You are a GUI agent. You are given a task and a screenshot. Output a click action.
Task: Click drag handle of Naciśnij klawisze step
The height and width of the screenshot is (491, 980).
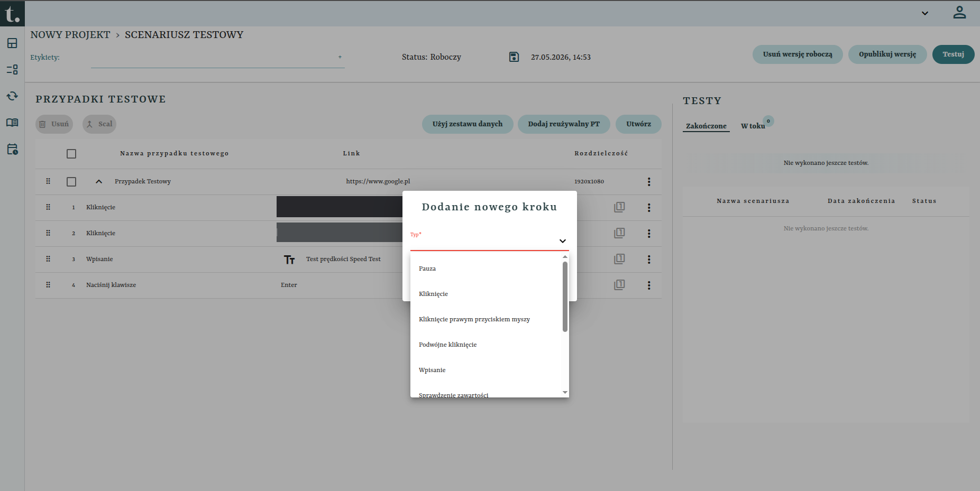48,285
